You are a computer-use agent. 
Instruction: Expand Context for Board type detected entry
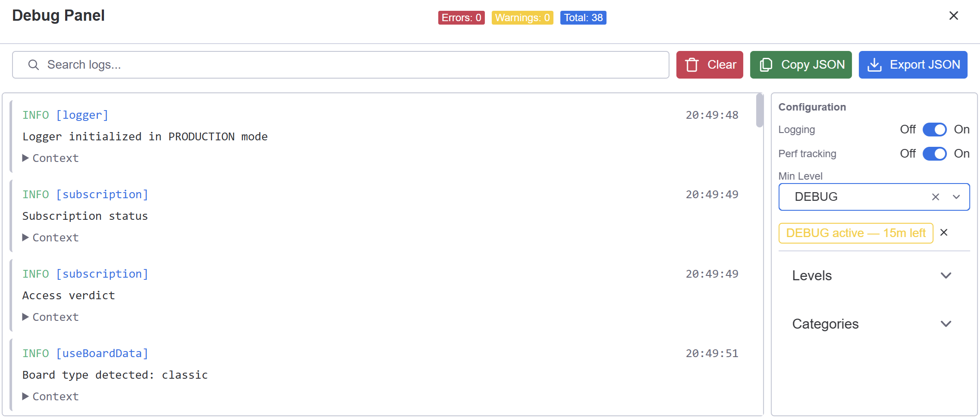[50, 396]
